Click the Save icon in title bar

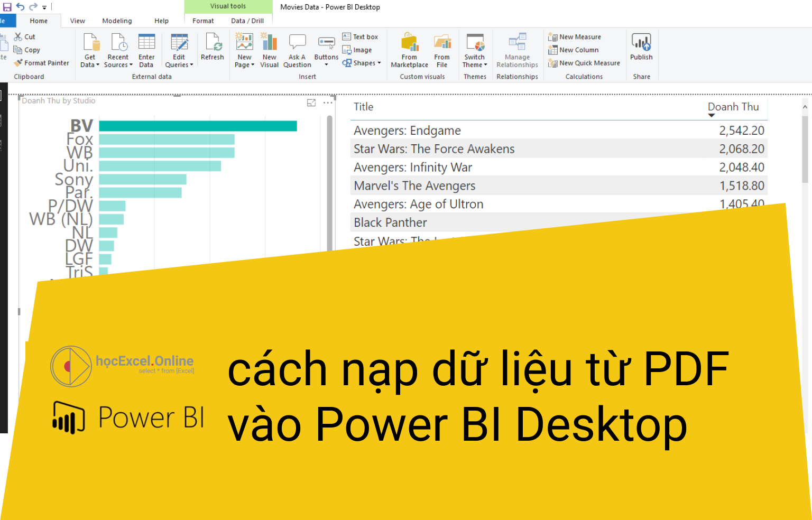[x=7, y=7]
